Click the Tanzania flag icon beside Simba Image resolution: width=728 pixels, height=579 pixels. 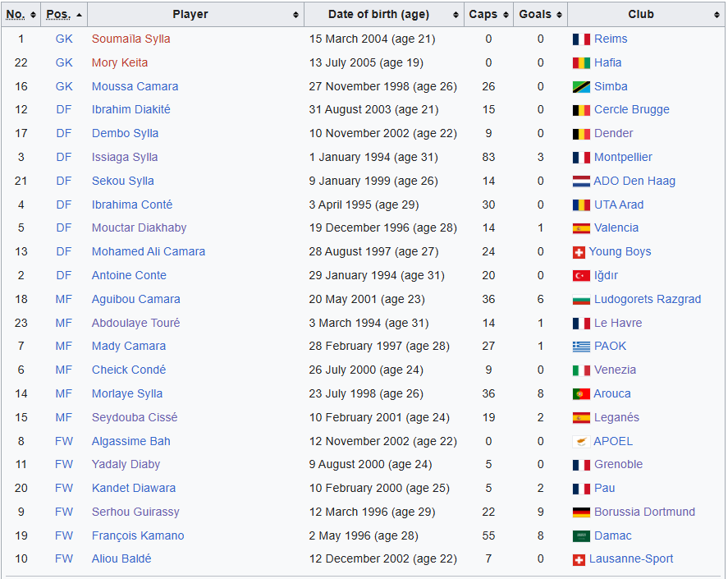pyautogui.click(x=581, y=87)
